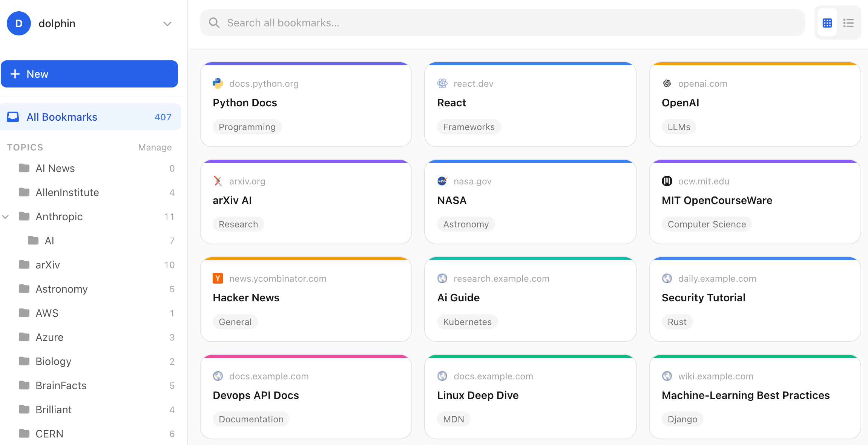Screen dimensions: 868x445
Task: Click the arXiv favicon icon
Action: [x=218, y=181]
